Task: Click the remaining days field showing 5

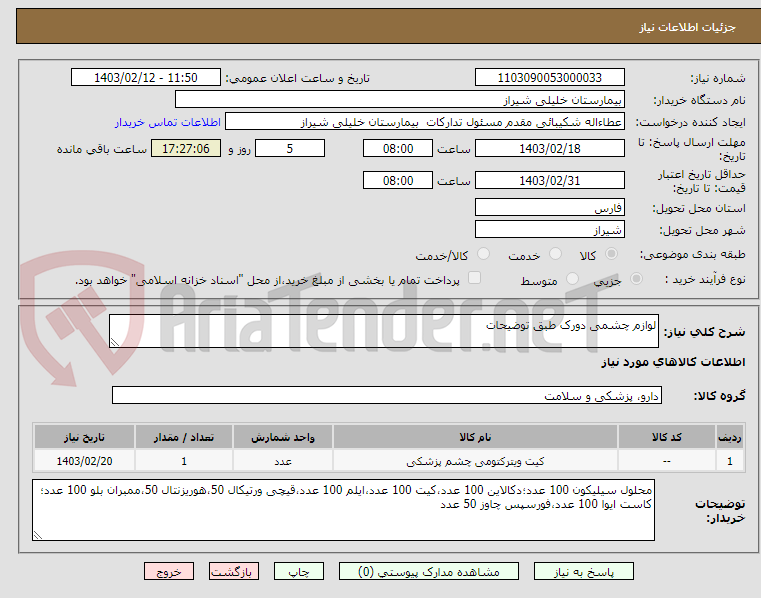Action: 290,149
